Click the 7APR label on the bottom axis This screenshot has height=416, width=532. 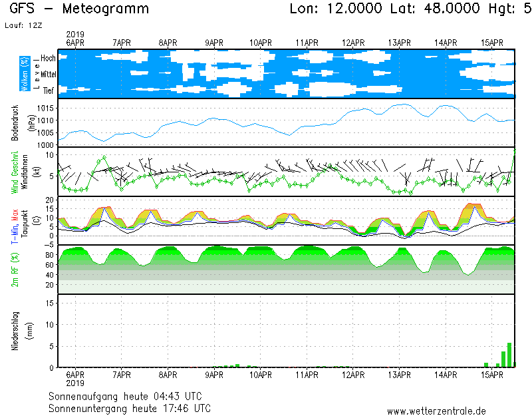(122, 375)
